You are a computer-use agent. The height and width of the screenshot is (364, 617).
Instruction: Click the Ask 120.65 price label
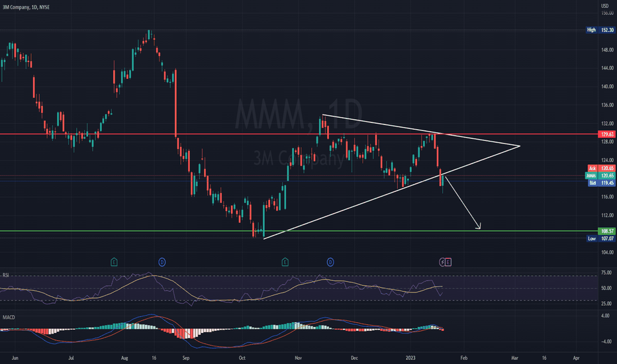[x=601, y=168]
